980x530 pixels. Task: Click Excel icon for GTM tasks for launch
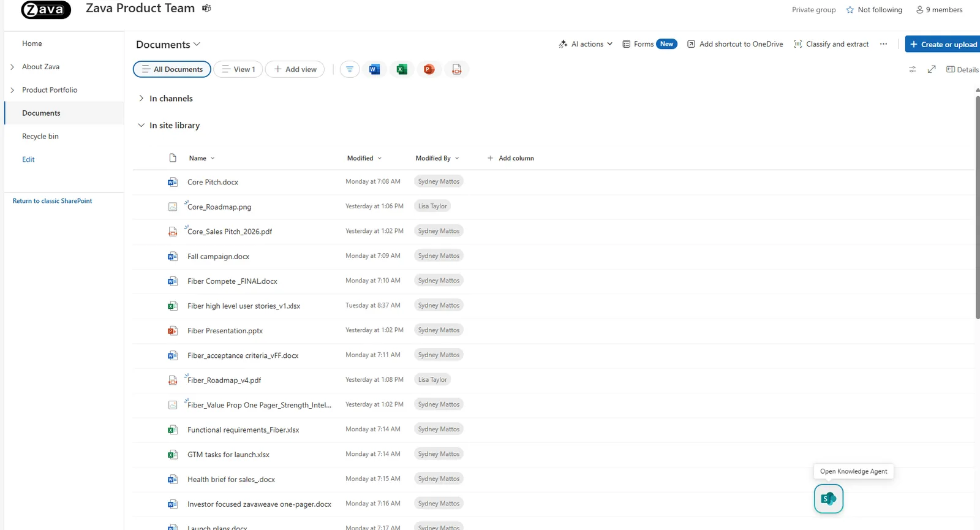tap(173, 455)
